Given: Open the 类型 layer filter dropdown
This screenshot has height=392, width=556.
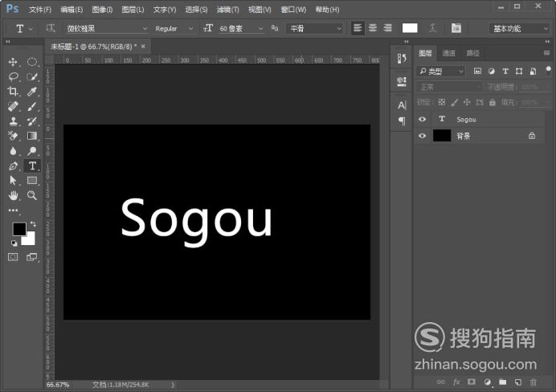Looking at the screenshot, I should click(x=441, y=71).
